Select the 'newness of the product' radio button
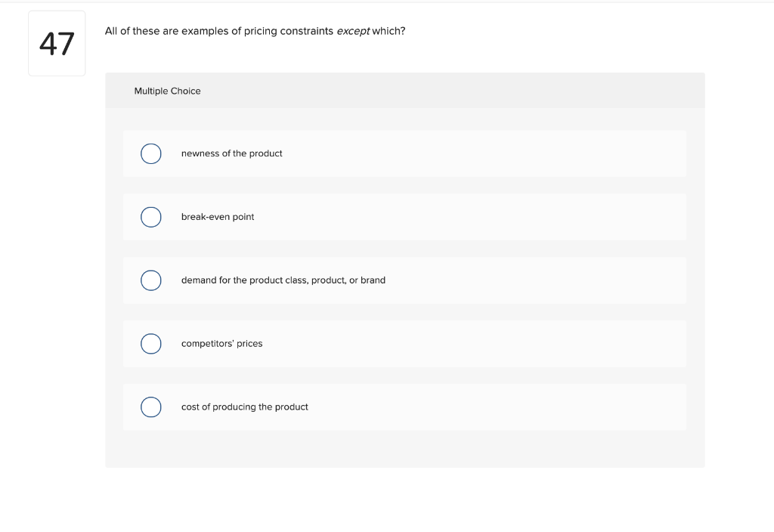774x532 pixels. (x=151, y=153)
